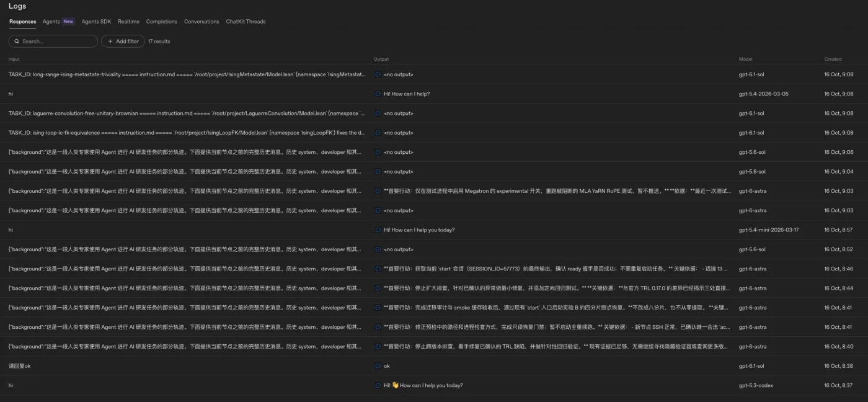
Task: Click icon beside the "ok" output
Action: (378, 366)
